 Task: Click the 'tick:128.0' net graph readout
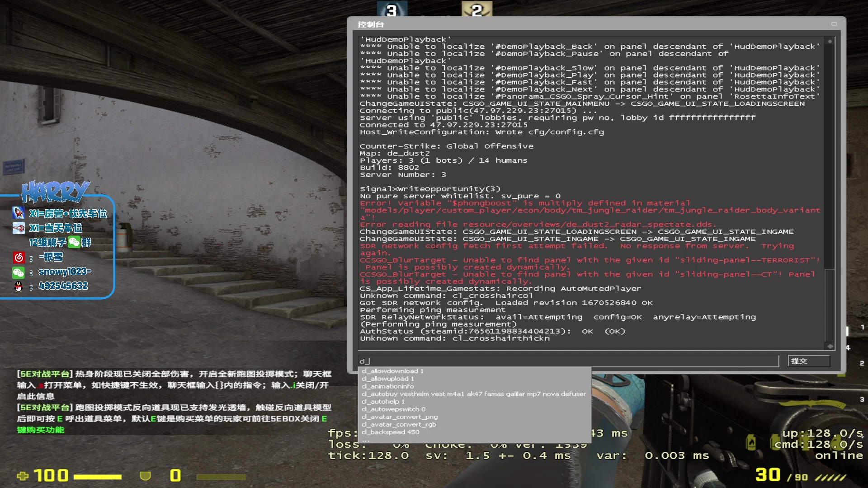pyautogui.click(x=368, y=455)
